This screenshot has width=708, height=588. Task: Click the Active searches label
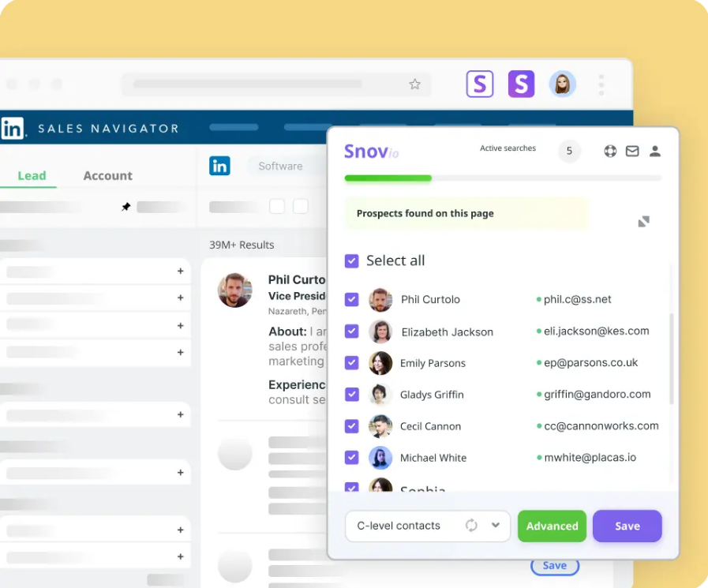(x=508, y=148)
